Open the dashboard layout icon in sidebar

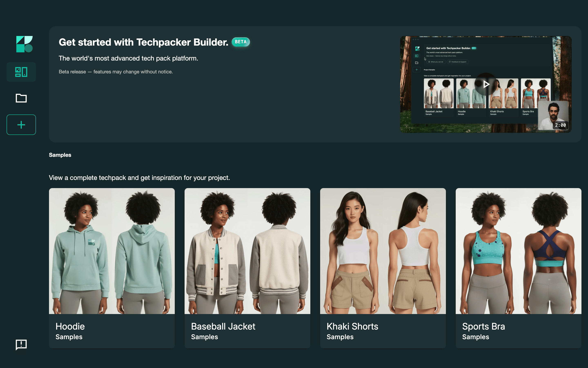point(21,72)
